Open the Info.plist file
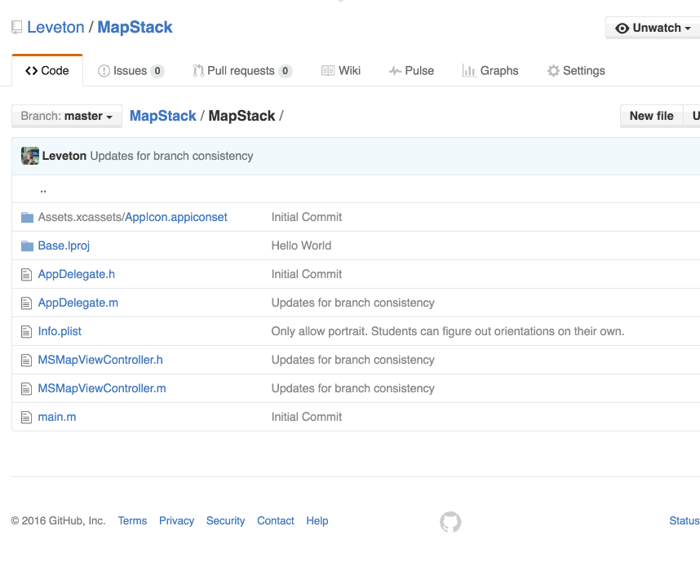This screenshot has height=588, width=700. pyautogui.click(x=60, y=331)
